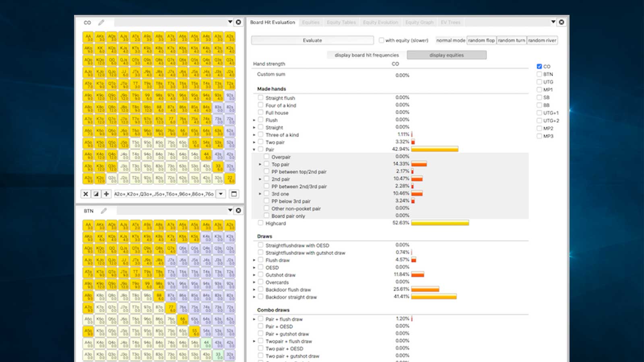Select display equities button
The image size is (644, 362).
446,55
